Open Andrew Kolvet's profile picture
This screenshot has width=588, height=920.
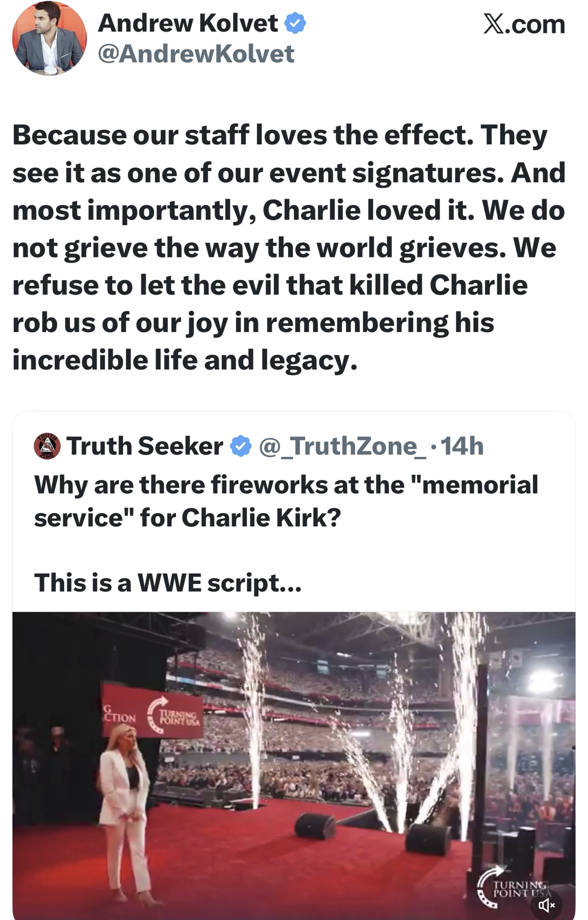pos(49,38)
